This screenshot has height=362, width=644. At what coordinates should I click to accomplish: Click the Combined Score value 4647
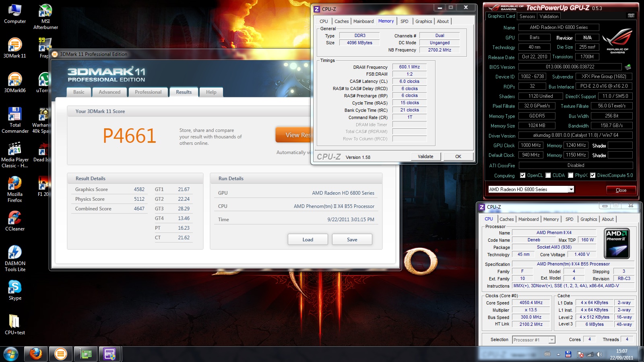click(x=139, y=209)
